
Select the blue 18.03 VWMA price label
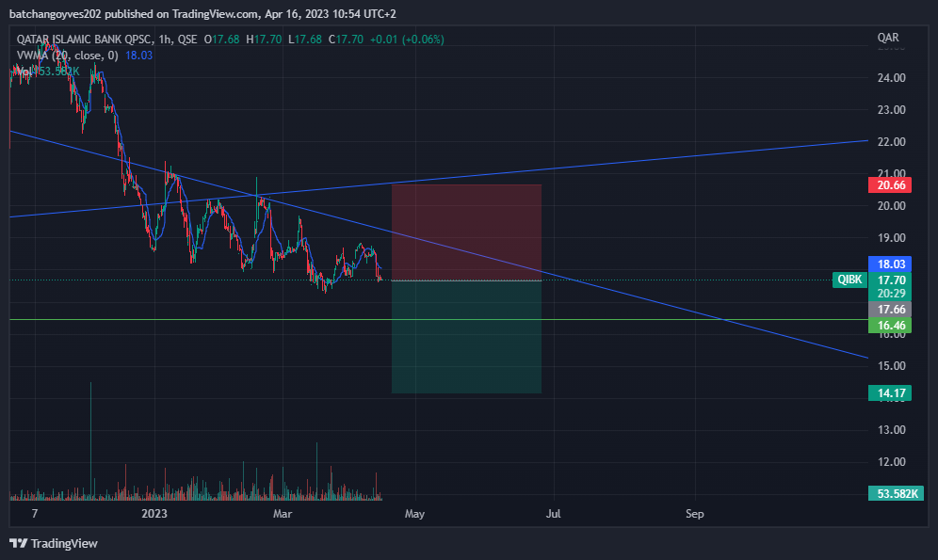890,264
